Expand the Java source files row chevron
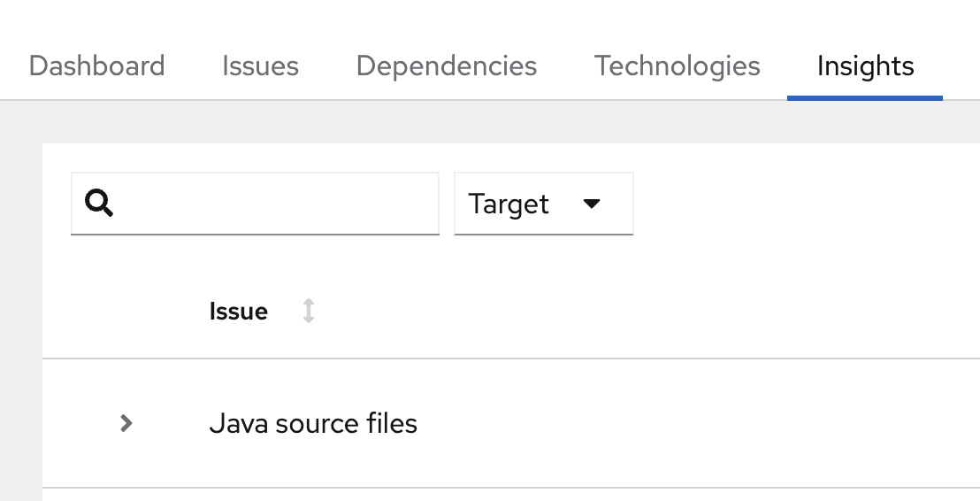980x501 pixels. click(126, 423)
